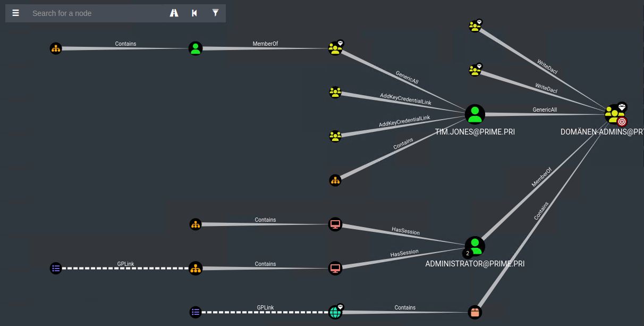The height and width of the screenshot is (326, 644).
Task: Select the TIM.JONES@PRIME.PRI user node
Action: tap(474, 114)
